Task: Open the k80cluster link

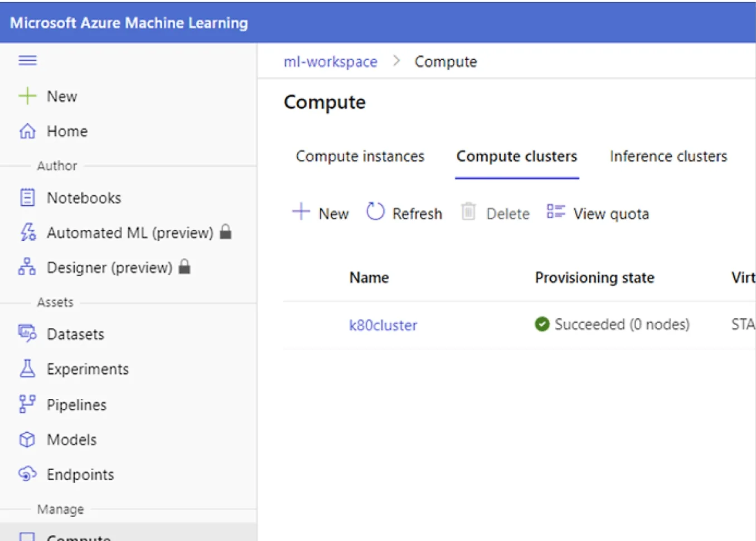Action: (x=383, y=325)
